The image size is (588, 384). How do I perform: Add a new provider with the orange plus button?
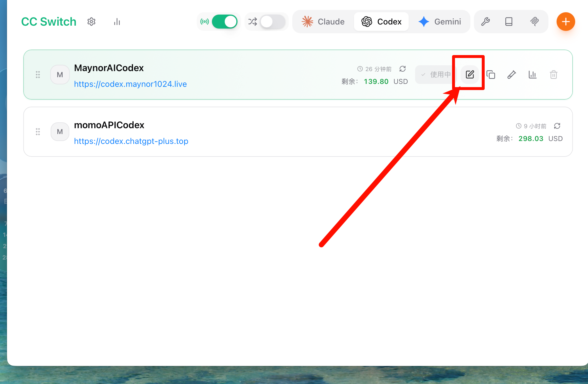[x=566, y=22]
